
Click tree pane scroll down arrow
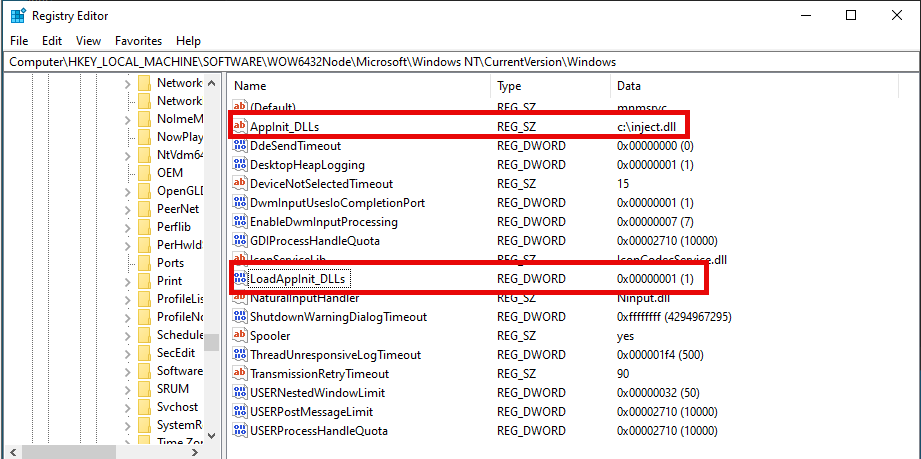pyautogui.click(x=212, y=436)
